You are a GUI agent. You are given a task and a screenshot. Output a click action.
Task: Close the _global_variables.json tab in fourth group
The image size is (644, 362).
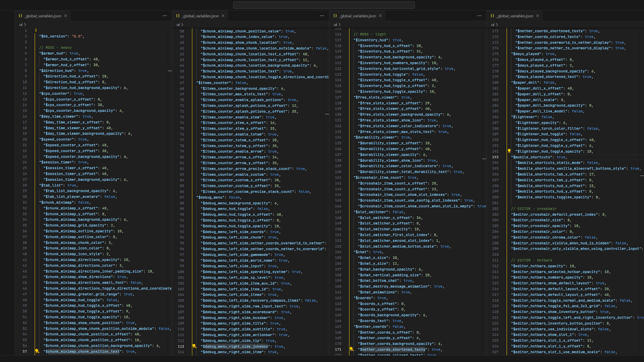coord(538,16)
